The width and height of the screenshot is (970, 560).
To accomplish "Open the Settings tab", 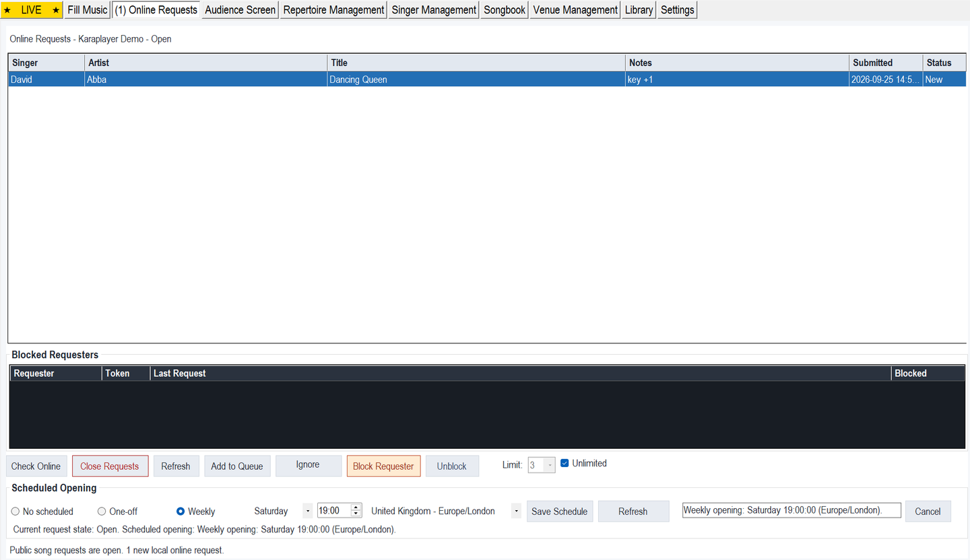I will click(677, 10).
